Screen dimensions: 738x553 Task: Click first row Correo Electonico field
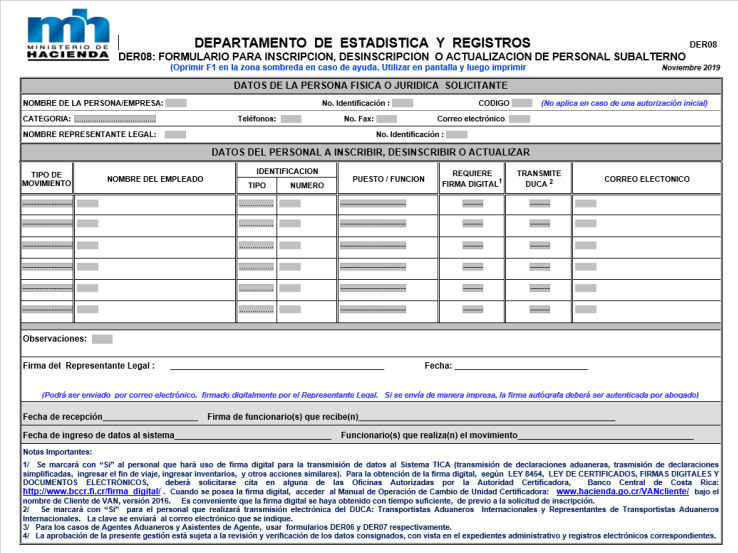[x=586, y=204]
